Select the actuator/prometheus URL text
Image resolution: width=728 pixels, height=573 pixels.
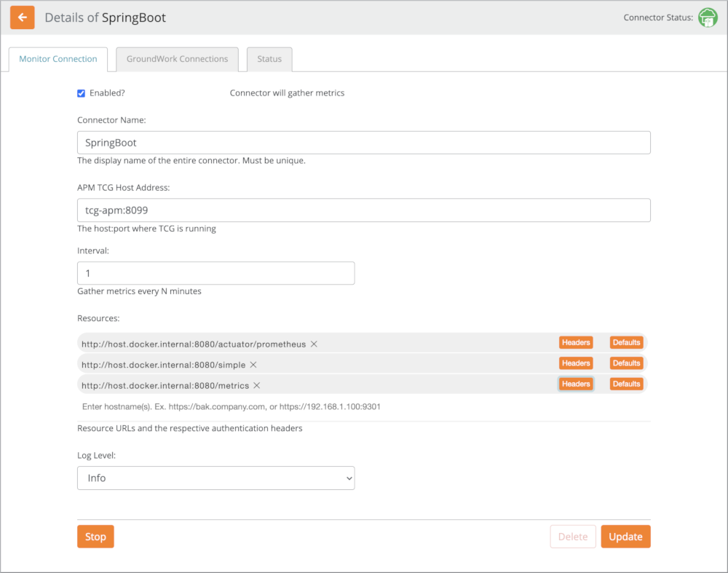[x=194, y=344]
